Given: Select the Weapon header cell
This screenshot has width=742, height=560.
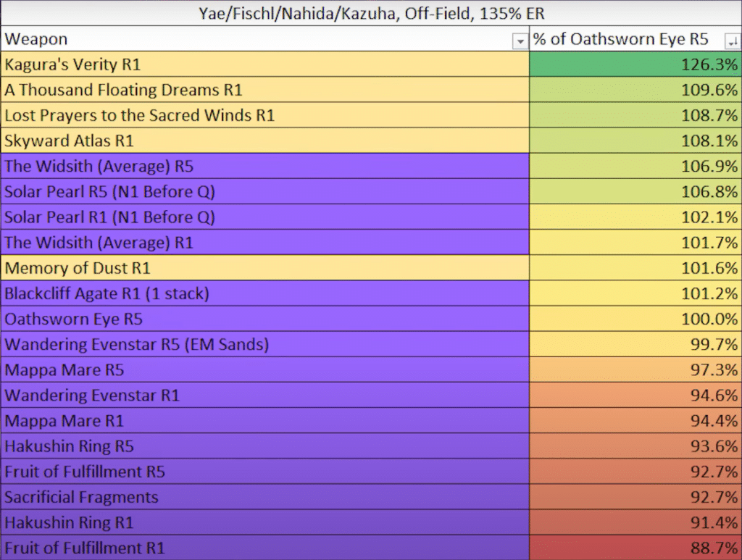Looking at the screenshot, I should 265,39.
